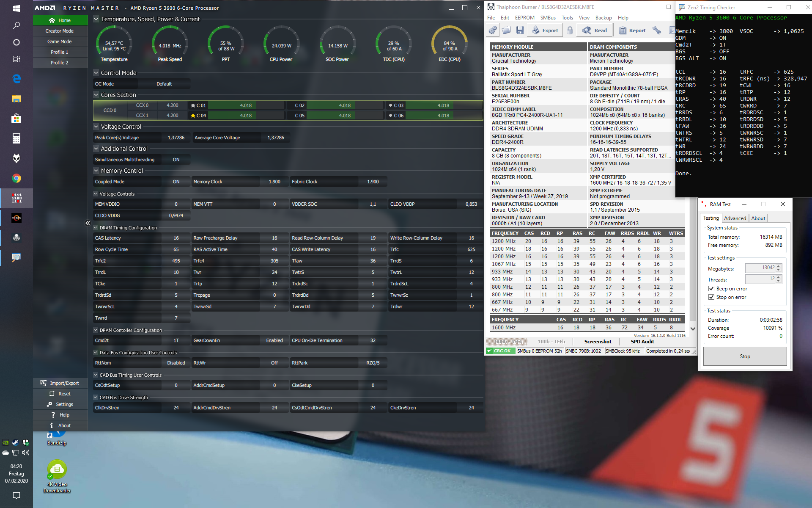Increase Megabytes value with spinner arrow
Viewport: 812px width, 508px height.
(779, 266)
